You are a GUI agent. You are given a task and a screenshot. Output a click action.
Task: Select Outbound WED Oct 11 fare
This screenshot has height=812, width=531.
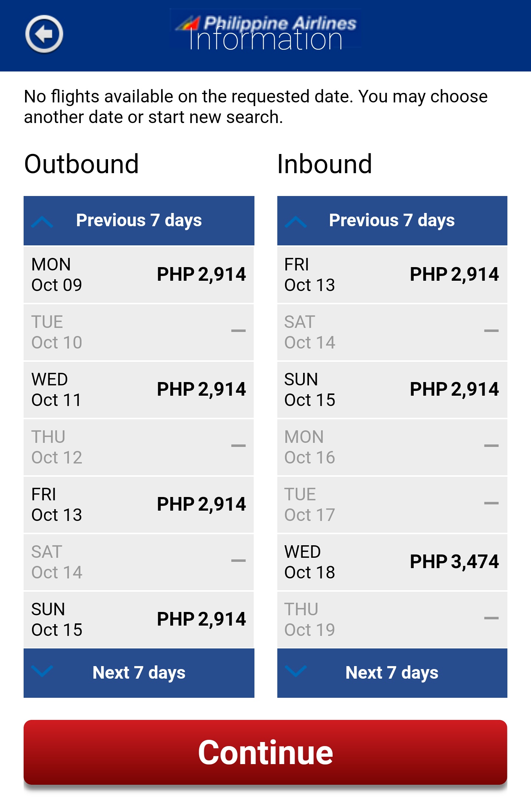[139, 389]
